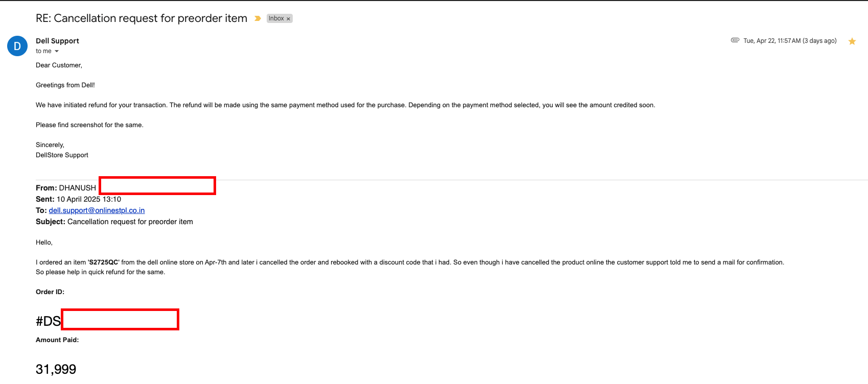Click the email subject heading text

[142, 18]
